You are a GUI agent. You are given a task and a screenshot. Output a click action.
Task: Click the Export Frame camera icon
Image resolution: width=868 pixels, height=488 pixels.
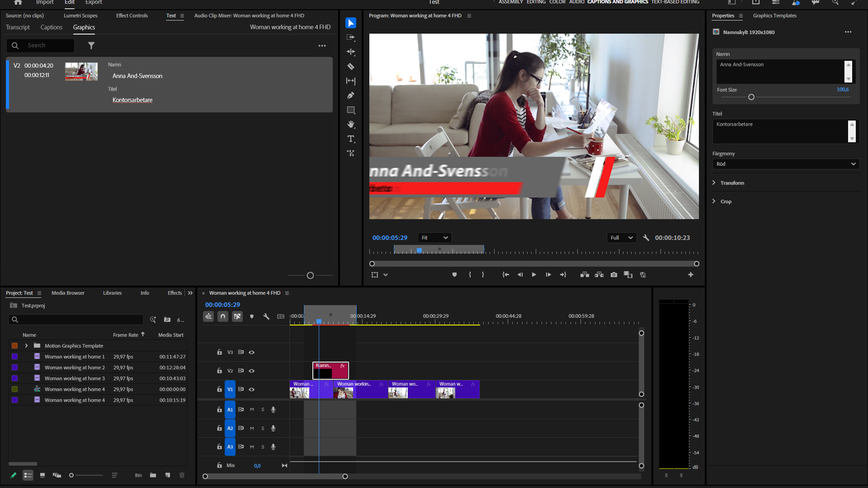(x=614, y=275)
